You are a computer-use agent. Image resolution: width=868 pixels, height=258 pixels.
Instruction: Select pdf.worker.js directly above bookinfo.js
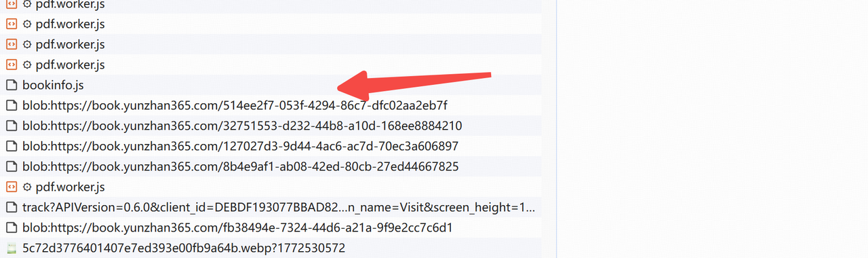click(271, 64)
